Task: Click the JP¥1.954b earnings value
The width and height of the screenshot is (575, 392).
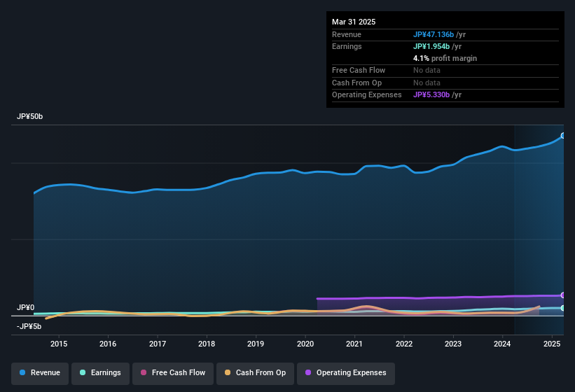Action: coord(431,46)
